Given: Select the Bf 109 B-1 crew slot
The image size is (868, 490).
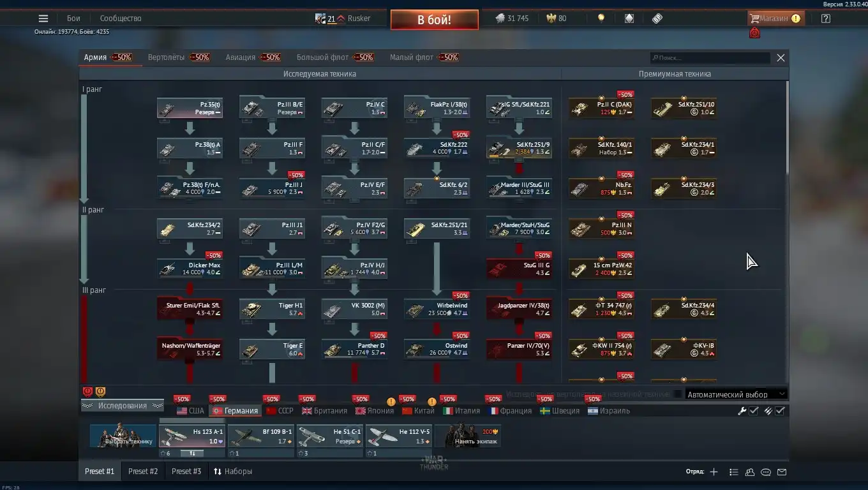Looking at the screenshot, I should pyautogui.click(x=261, y=436).
